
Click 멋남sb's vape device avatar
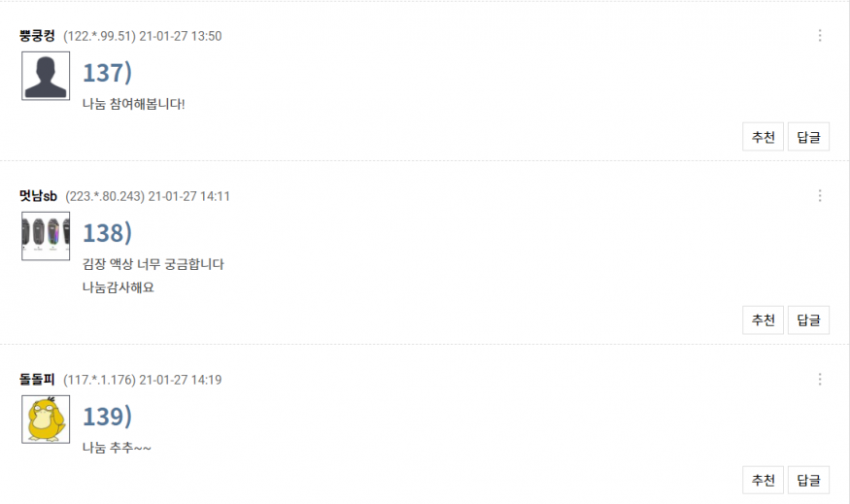46,236
